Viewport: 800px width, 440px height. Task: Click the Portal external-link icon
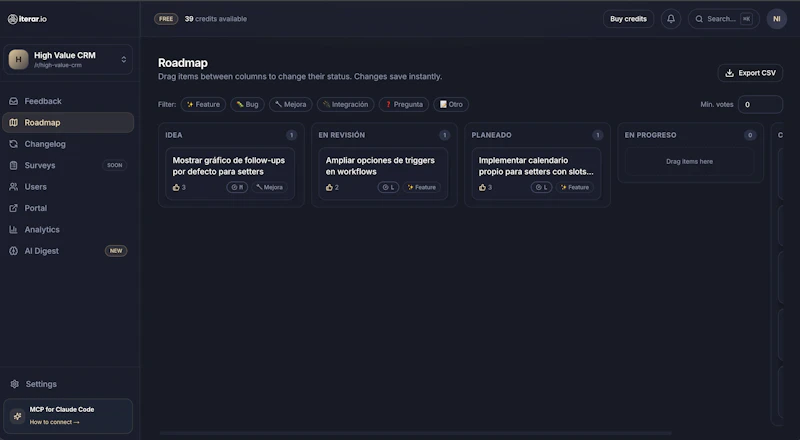pos(14,208)
